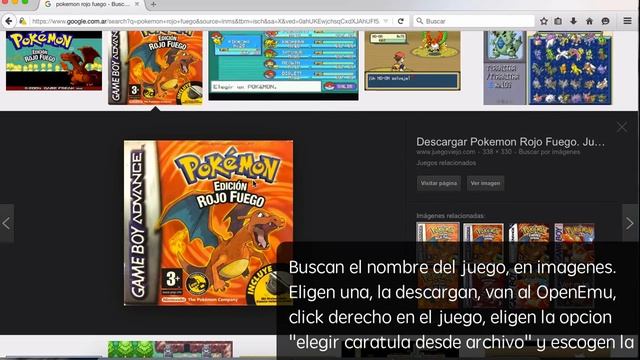Click the URL address bar
The height and width of the screenshot is (360, 640).
206,21
